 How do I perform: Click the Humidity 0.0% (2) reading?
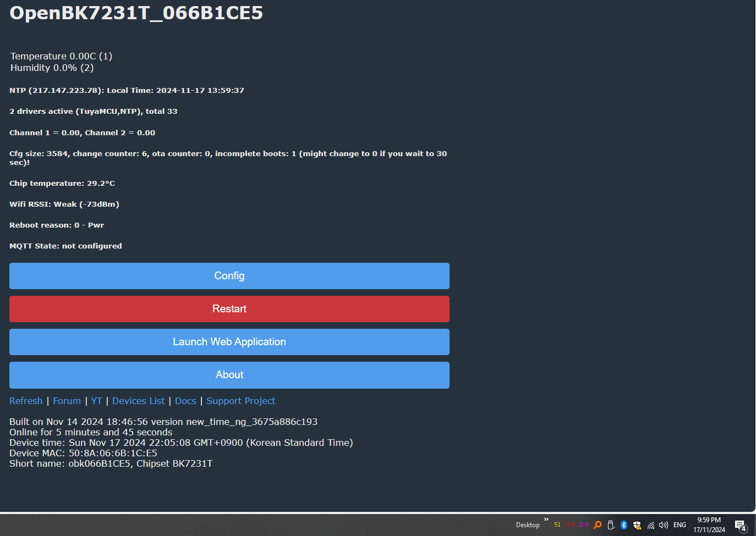[x=52, y=68]
